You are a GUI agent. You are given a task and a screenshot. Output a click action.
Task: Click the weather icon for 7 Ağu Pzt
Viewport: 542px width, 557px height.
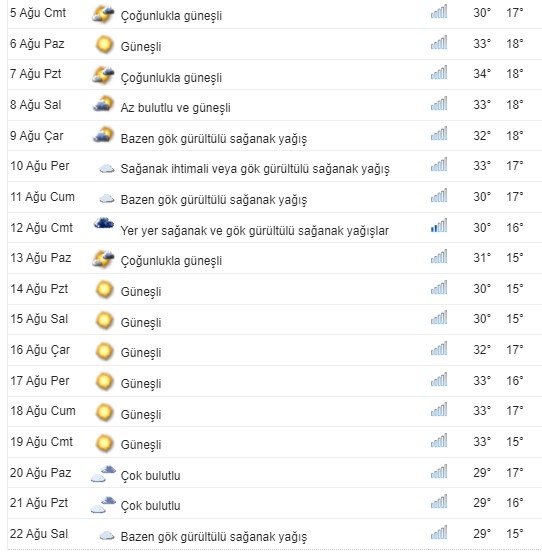(x=103, y=76)
